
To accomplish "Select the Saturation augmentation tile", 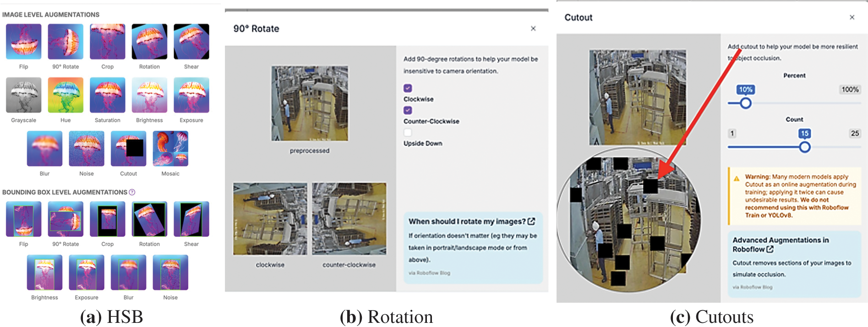I will [x=107, y=95].
